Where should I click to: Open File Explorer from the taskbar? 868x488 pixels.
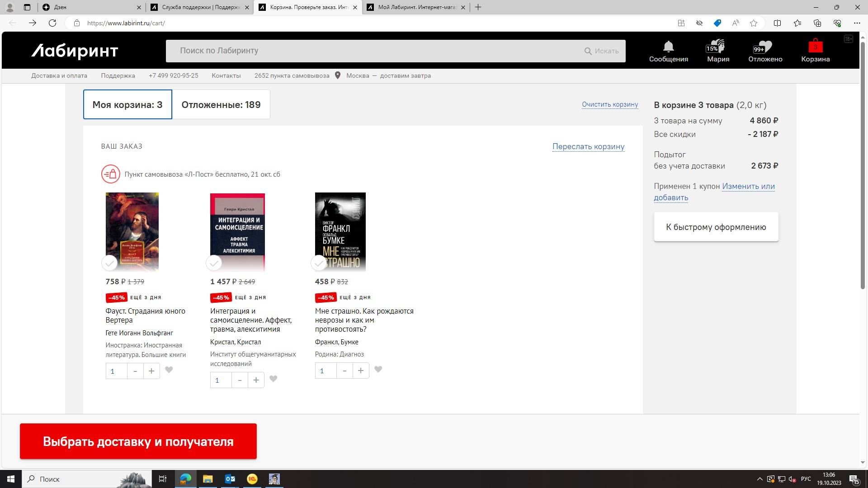208,479
